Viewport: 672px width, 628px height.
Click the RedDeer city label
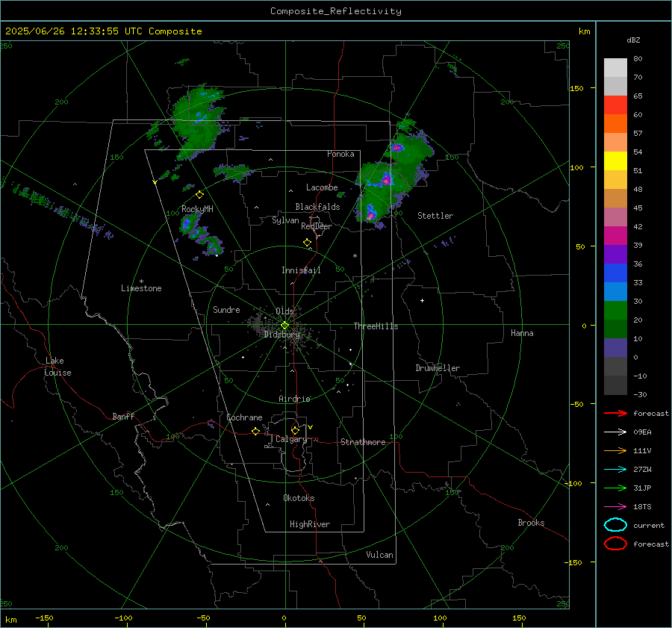tap(317, 226)
